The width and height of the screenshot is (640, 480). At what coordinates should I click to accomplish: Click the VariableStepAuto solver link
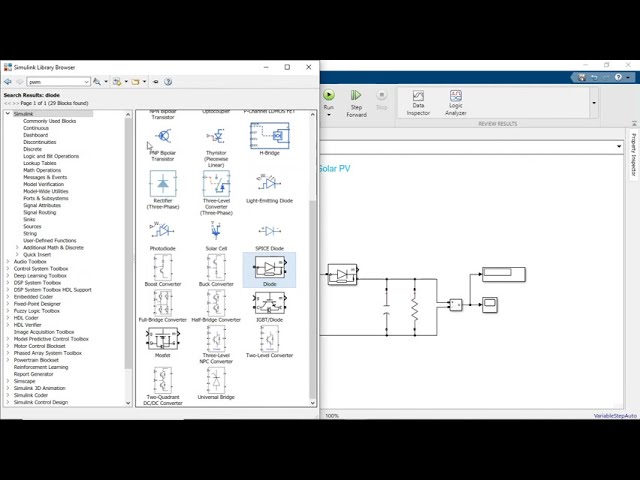[615, 416]
